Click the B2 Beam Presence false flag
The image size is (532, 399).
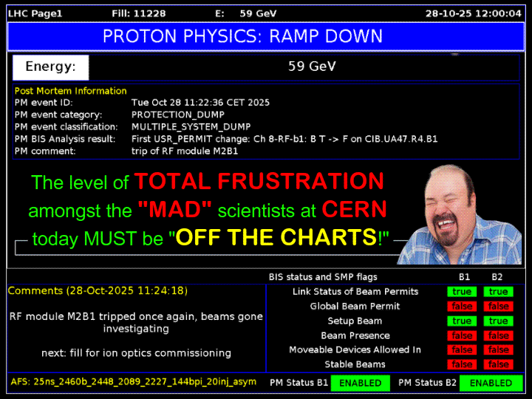click(499, 335)
